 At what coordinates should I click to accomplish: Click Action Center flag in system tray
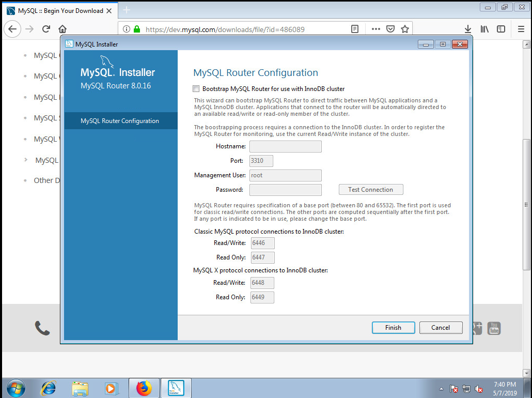pyautogui.click(x=453, y=389)
